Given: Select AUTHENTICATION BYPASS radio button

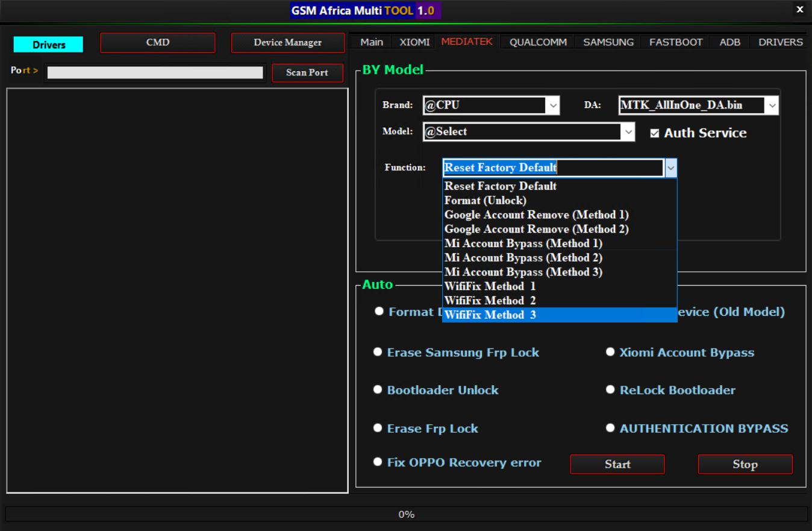Looking at the screenshot, I should (610, 428).
